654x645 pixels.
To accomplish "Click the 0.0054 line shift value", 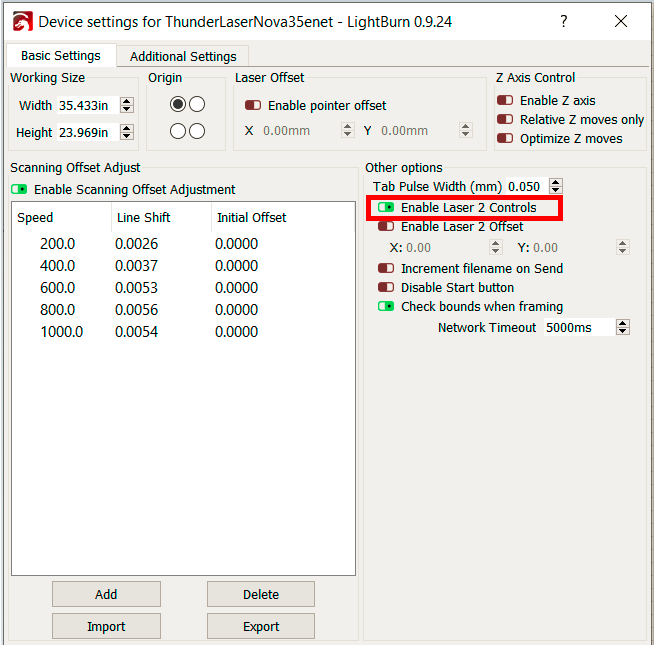I will pyautogui.click(x=136, y=333).
